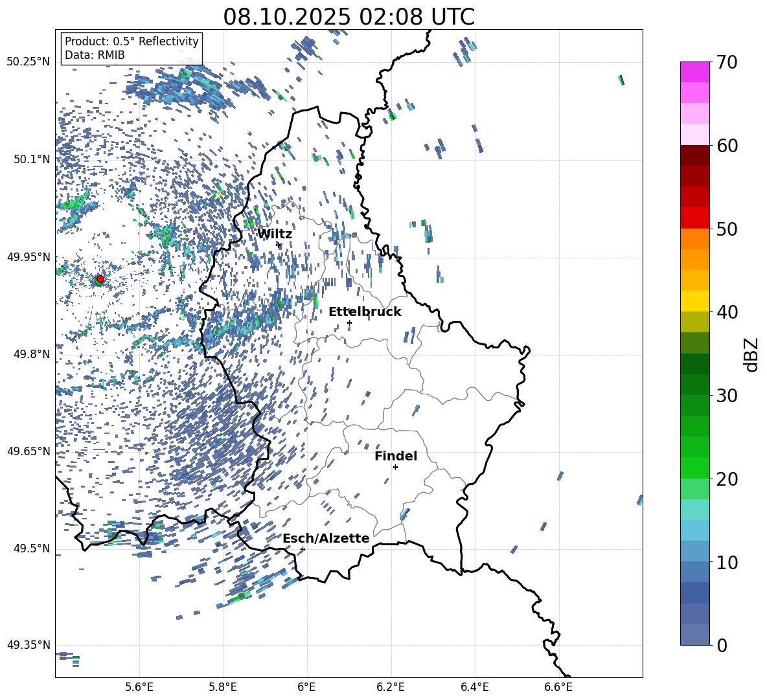The image size is (767, 700).
Task: Click the Esch/Alzette station cross marker
Action: 303,549
